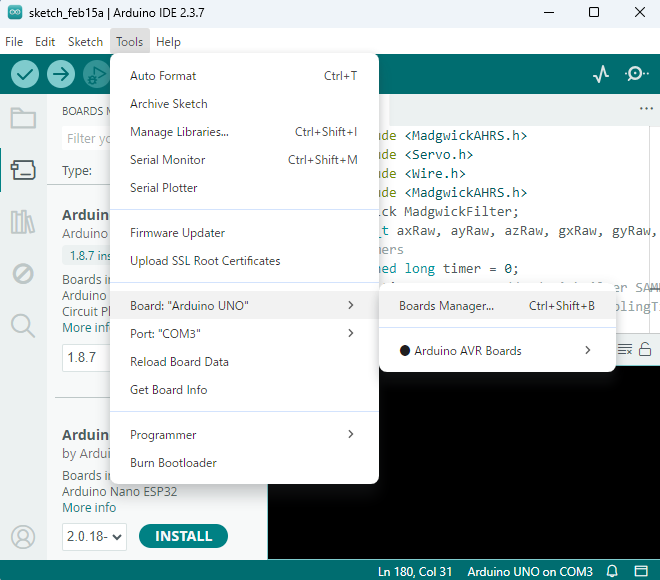Open the Sketchbook folder sidebar icon
The width and height of the screenshot is (660, 580).
click(23, 118)
